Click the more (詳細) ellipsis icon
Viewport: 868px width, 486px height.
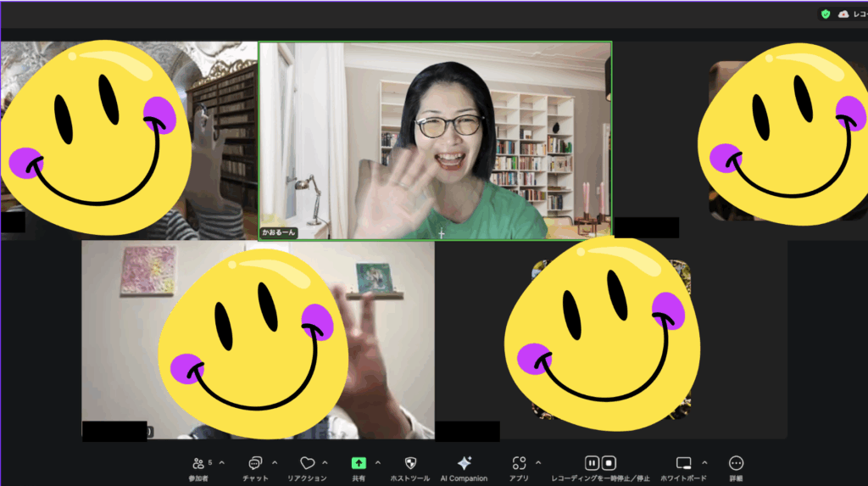coord(736,464)
